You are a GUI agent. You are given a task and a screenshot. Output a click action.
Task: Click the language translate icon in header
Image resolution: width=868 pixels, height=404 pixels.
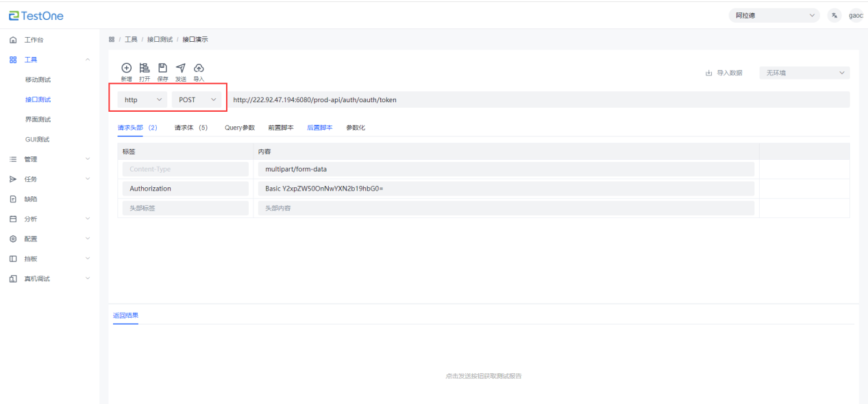pos(834,16)
